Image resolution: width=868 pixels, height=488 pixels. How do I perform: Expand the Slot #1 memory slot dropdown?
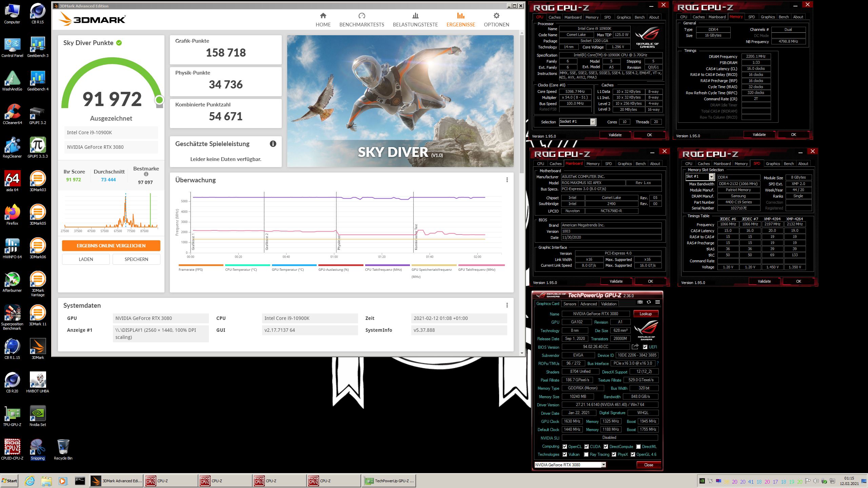[711, 177]
